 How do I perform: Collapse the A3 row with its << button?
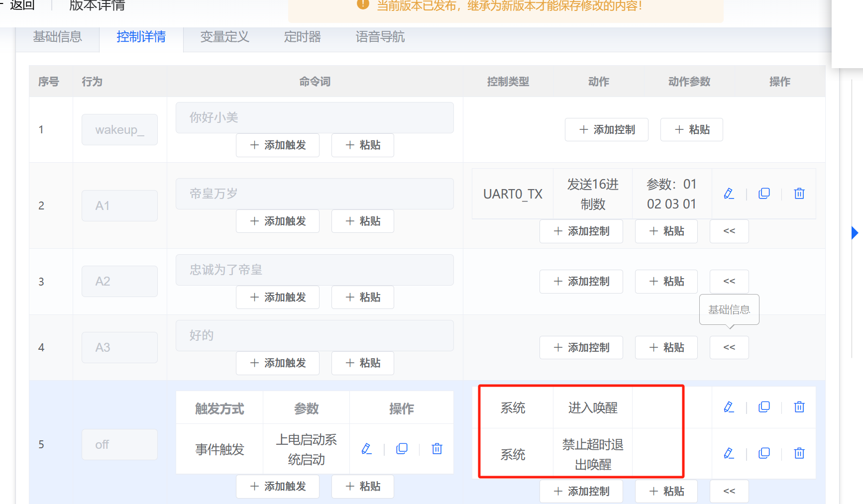tap(729, 347)
